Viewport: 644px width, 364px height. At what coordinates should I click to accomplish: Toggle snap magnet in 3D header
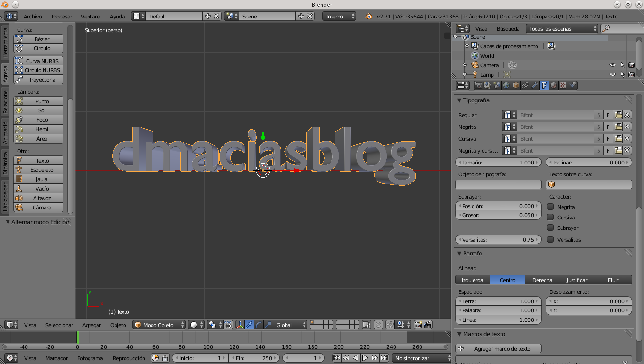coord(390,325)
